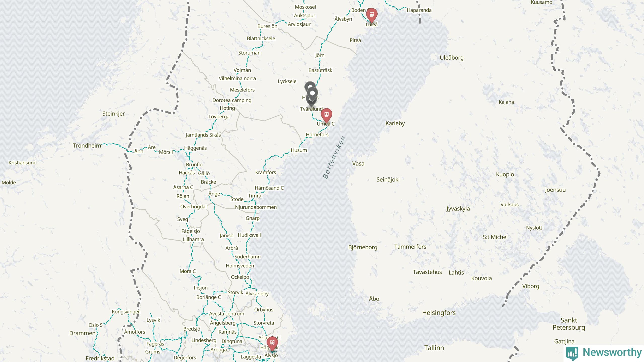Viewport: 644px width, 362px height.
Task: Click the Haparanda town label
Action: coord(419,10)
